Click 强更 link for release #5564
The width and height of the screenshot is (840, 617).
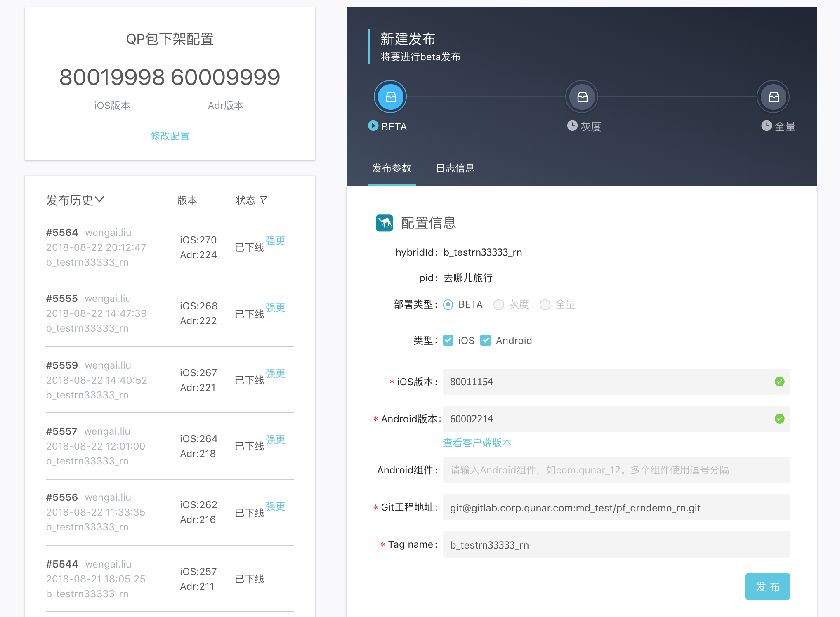click(275, 241)
